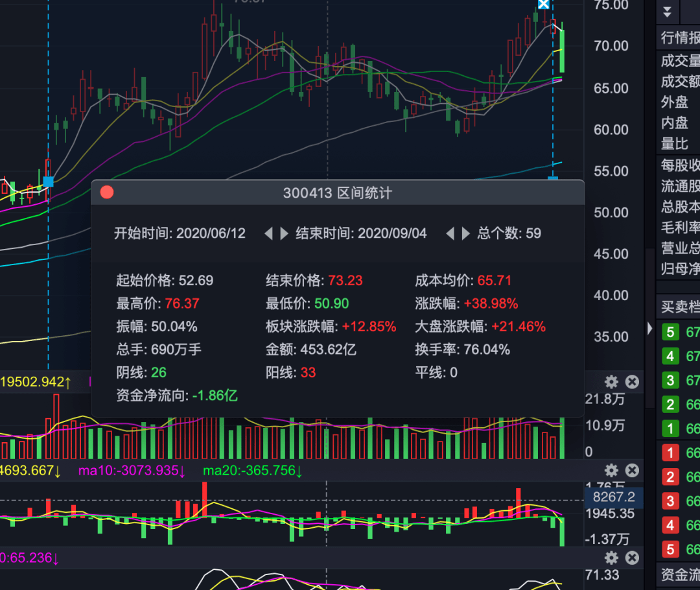Open settings gear for volume indicator panel

coord(611,382)
